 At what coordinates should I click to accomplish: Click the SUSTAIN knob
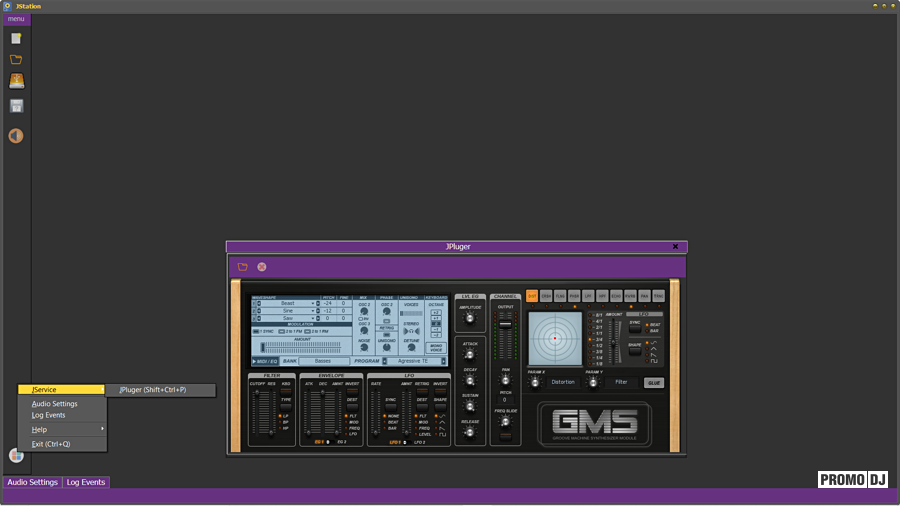tap(470, 406)
